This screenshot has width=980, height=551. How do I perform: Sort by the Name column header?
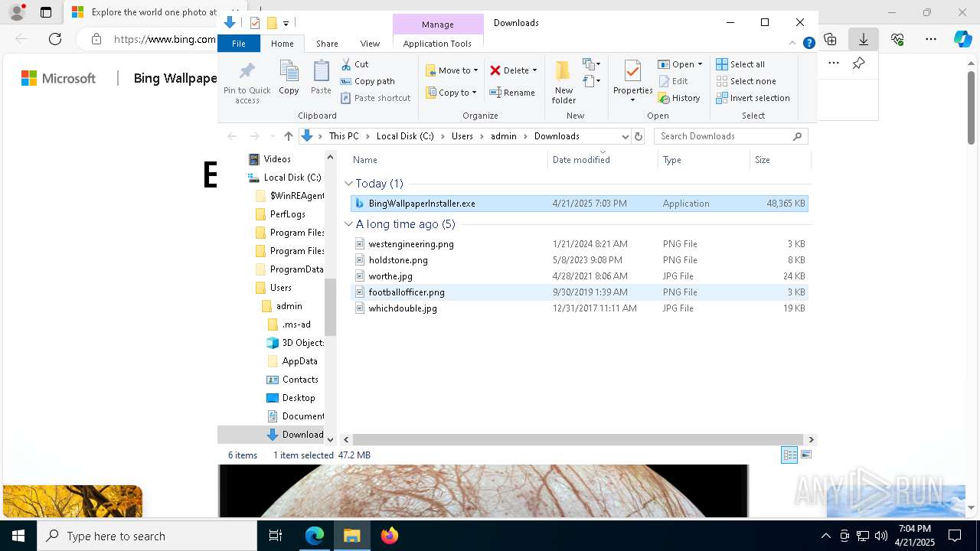pyautogui.click(x=449, y=160)
